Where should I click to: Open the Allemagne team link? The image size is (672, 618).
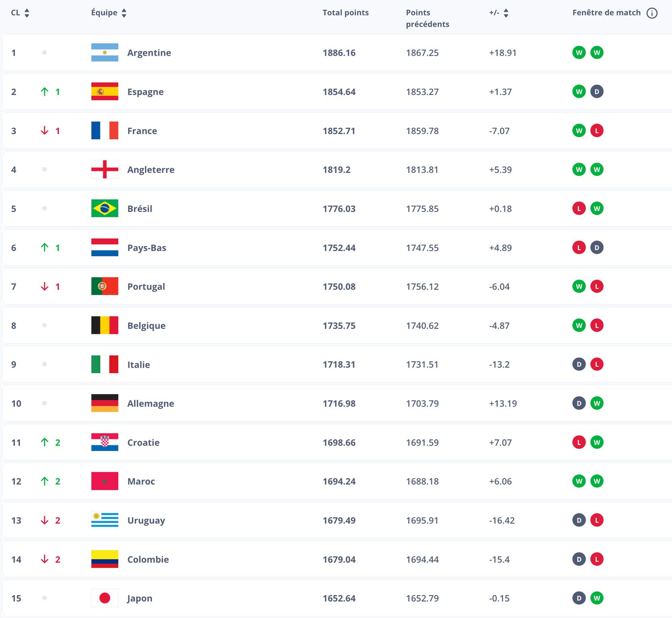(x=150, y=403)
